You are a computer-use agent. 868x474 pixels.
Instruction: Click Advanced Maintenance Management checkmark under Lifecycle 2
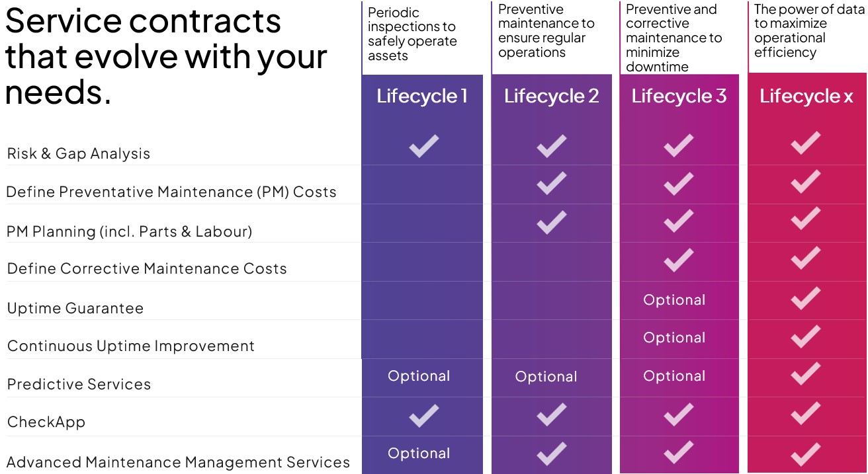coord(551,454)
